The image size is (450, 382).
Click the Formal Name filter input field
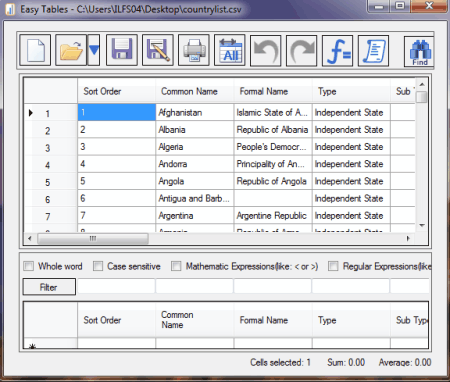click(x=273, y=286)
